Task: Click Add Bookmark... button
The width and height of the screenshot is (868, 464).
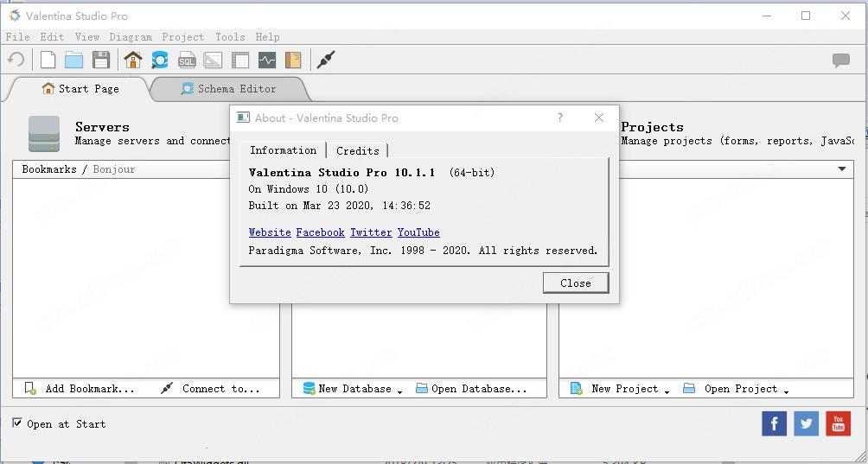Action: 80,388
